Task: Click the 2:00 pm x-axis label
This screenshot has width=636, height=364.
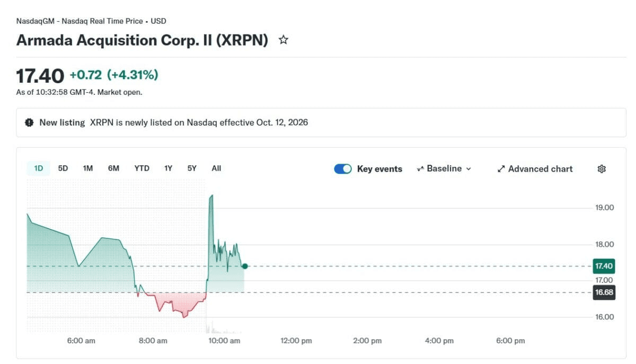Action: tap(368, 341)
